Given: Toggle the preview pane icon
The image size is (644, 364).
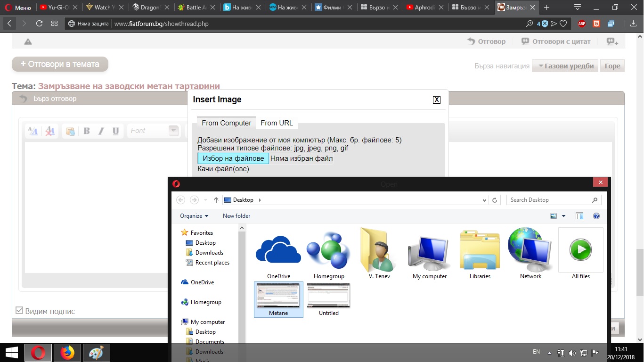Looking at the screenshot, I should tap(579, 216).
